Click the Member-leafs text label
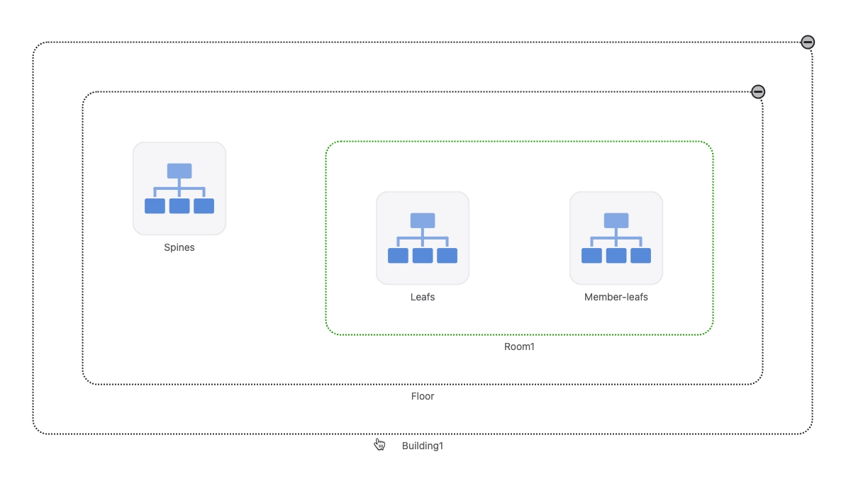This screenshot has height=479, width=868. pos(616,298)
